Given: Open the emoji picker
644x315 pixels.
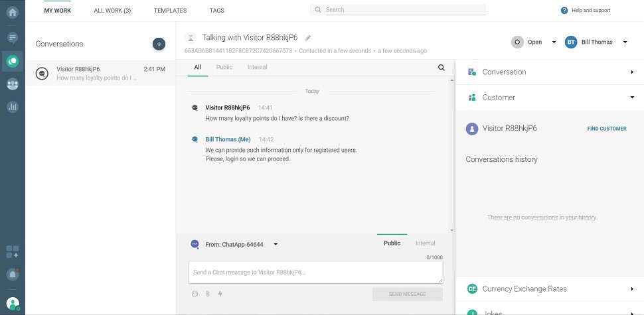Looking at the screenshot, I should [195, 294].
